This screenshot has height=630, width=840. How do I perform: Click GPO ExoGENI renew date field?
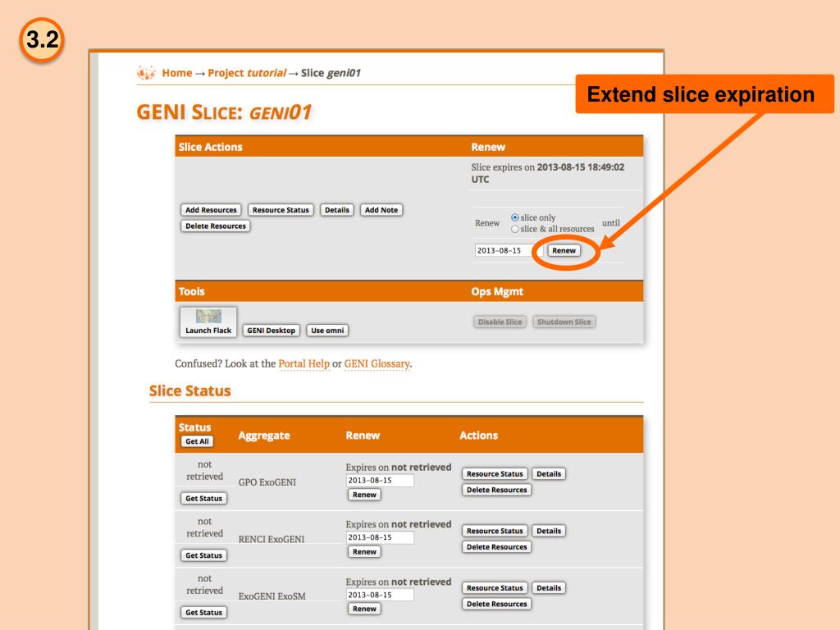tap(380, 481)
